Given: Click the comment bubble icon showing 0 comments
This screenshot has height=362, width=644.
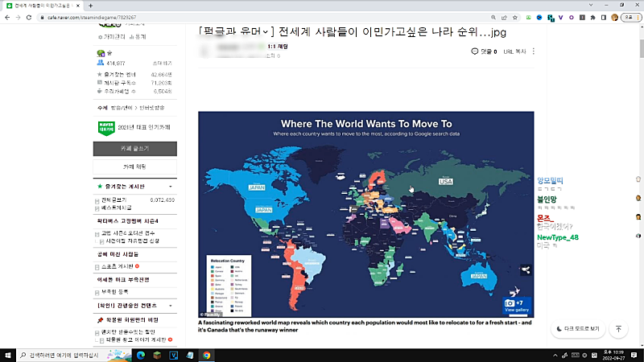Looking at the screenshot, I should point(475,51).
